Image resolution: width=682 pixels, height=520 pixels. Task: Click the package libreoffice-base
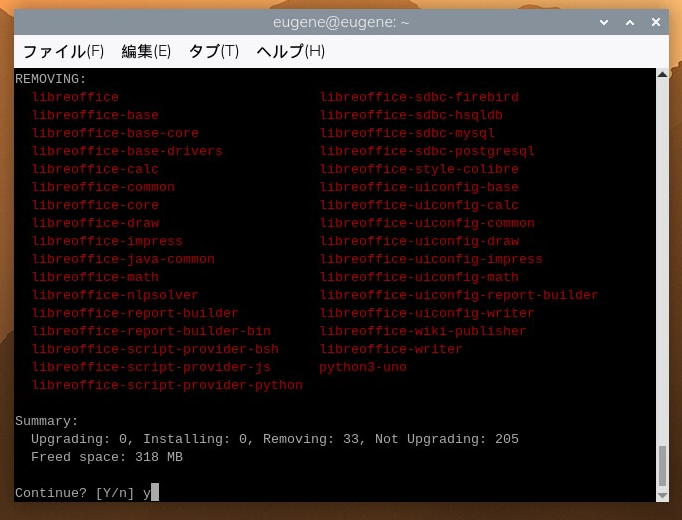click(x=95, y=115)
